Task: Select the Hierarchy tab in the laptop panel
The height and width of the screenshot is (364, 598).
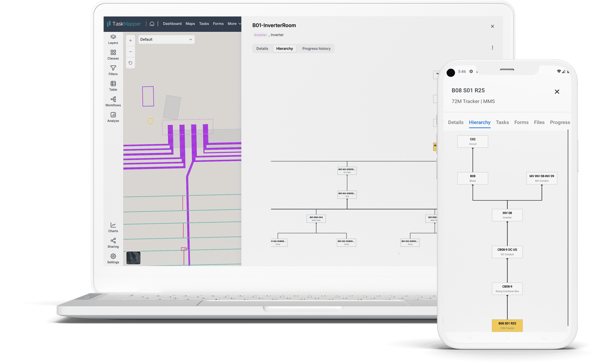Action: click(x=284, y=49)
